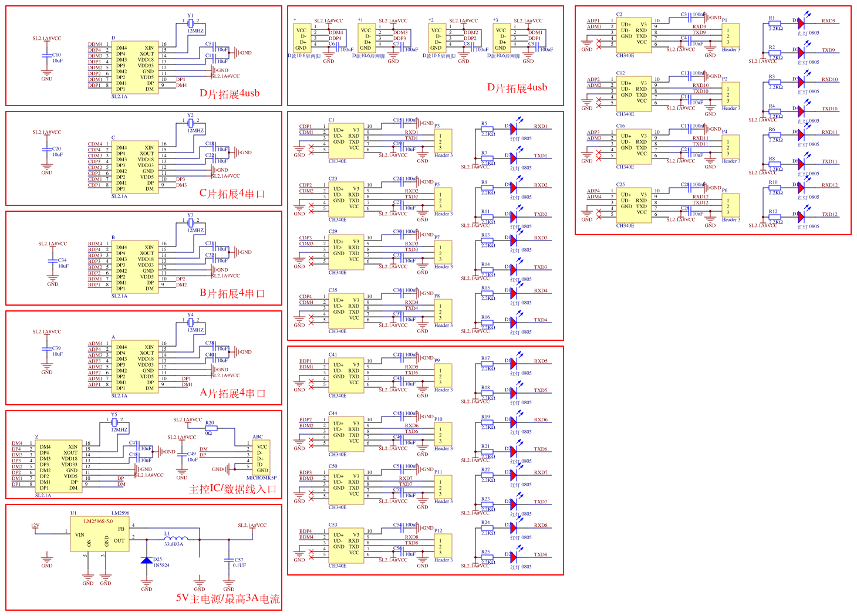
Task: Click the 5V主电源/最高3A电流 title text
Action: tap(228, 599)
